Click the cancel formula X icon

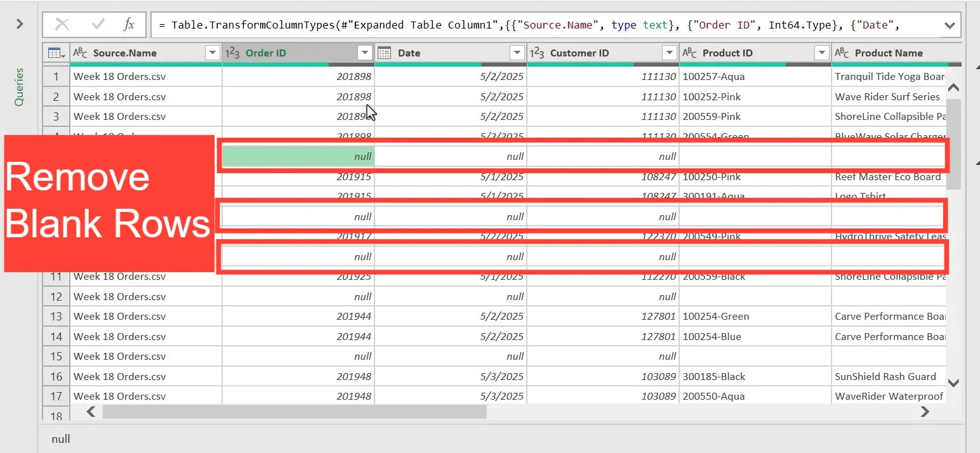point(62,25)
